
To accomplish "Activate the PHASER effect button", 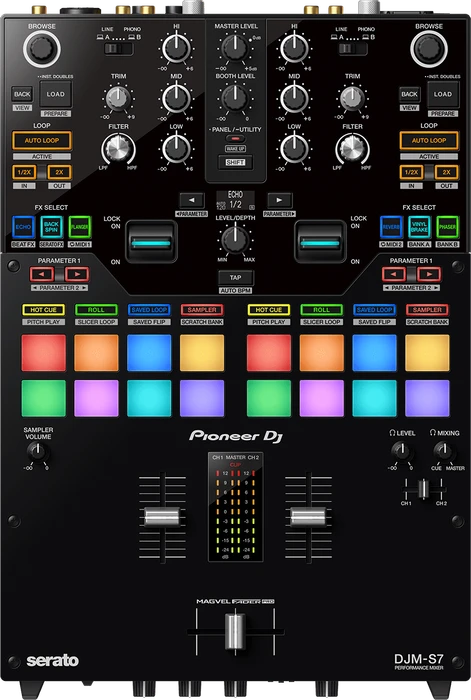I will point(447,227).
